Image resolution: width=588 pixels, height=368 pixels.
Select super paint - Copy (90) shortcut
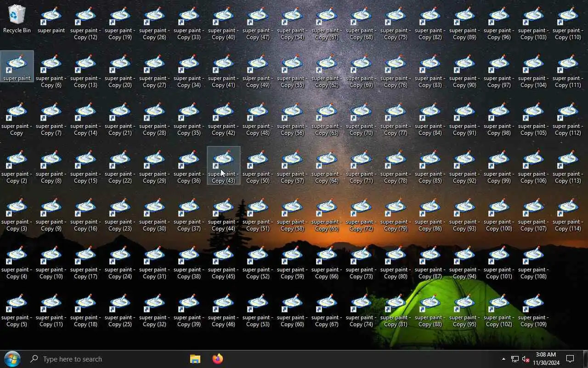(465, 71)
